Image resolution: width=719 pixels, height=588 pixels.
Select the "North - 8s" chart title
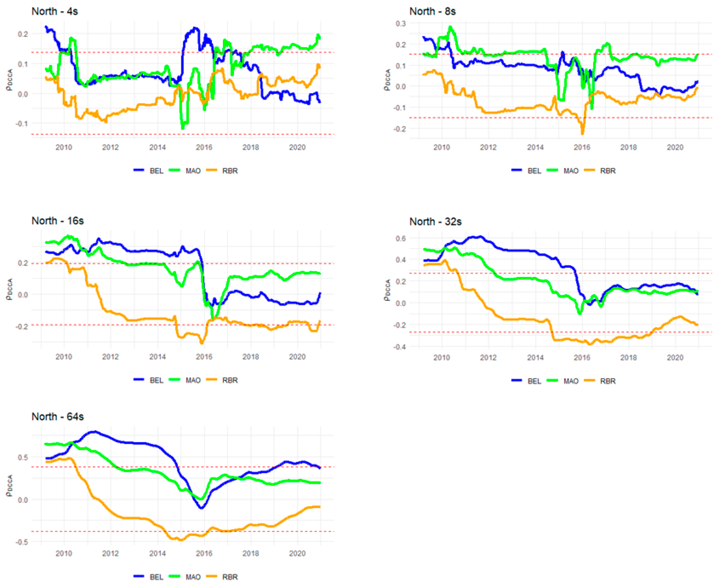432,12
